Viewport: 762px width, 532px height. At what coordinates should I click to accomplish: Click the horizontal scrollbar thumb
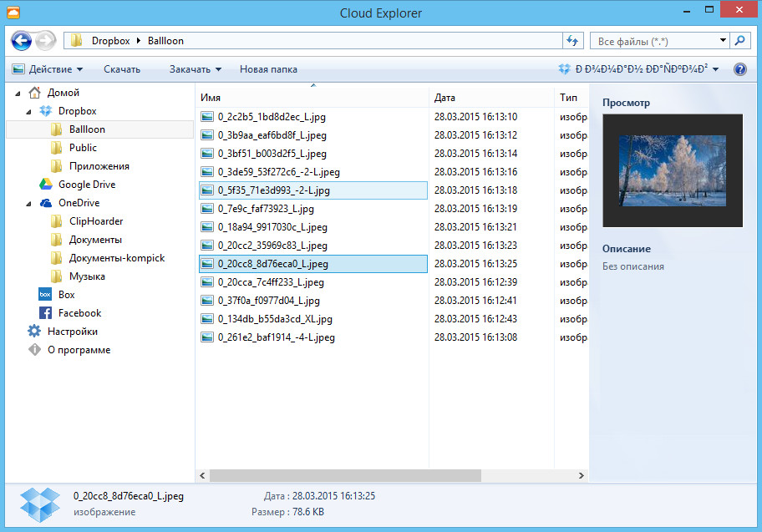(x=345, y=476)
